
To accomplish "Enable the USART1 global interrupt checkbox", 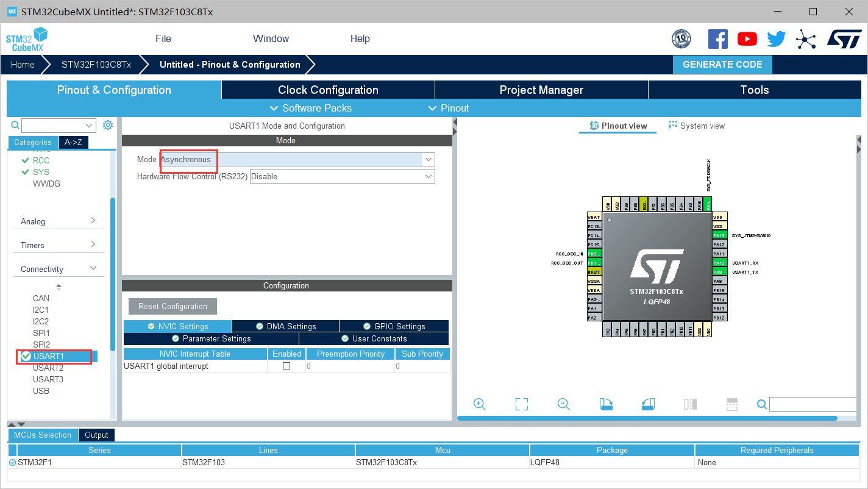I will click(286, 366).
